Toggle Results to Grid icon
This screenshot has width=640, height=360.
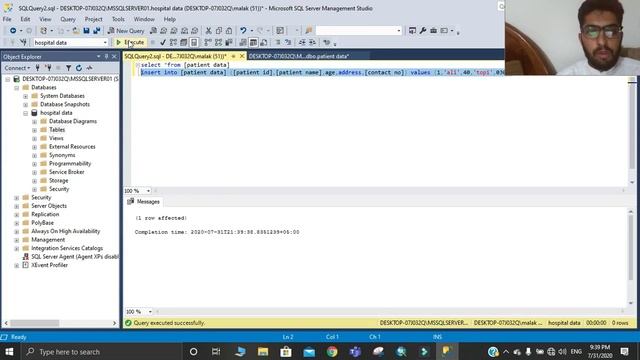pos(253,42)
